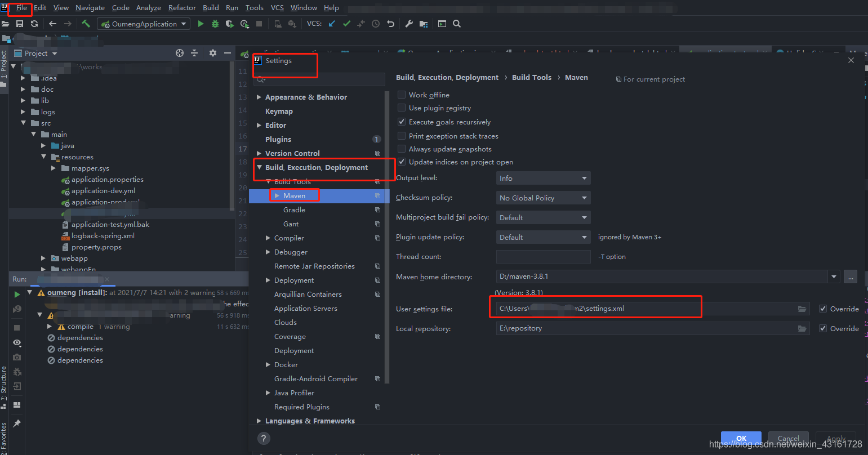The width and height of the screenshot is (868, 455).
Task: Click the Back navigation arrow icon
Action: point(52,24)
